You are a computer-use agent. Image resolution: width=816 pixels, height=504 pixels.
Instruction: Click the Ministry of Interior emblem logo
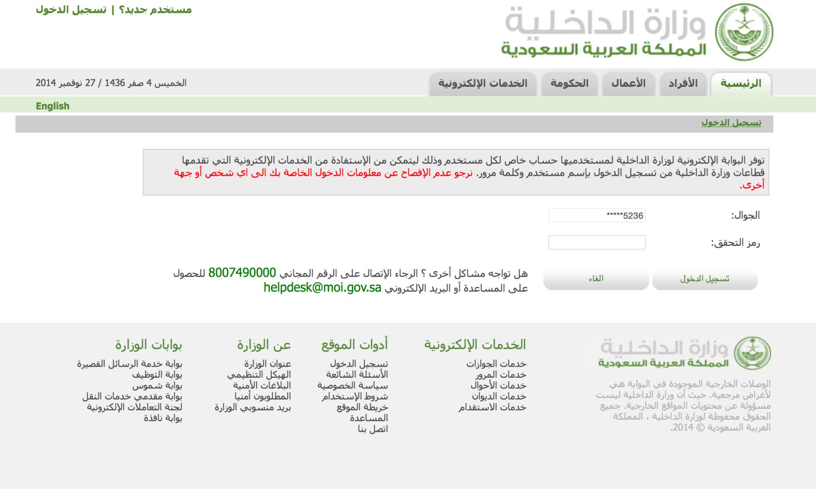tap(744, 32)
